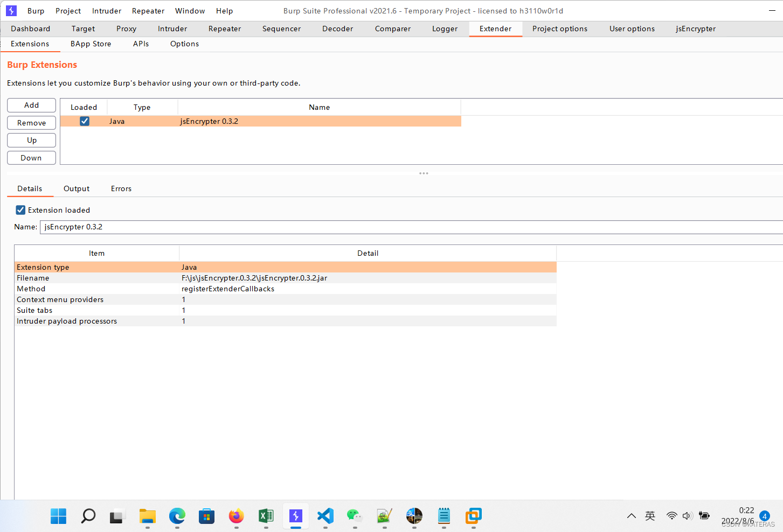Click the Burp Suite taskbar icon
This screenshot has height=532, width=783.
[295, 516]
